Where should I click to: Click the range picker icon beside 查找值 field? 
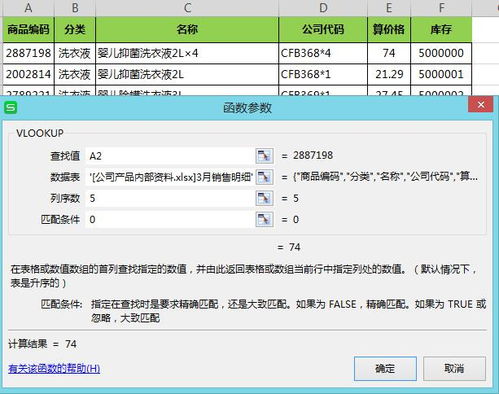(x=265, y=156)
